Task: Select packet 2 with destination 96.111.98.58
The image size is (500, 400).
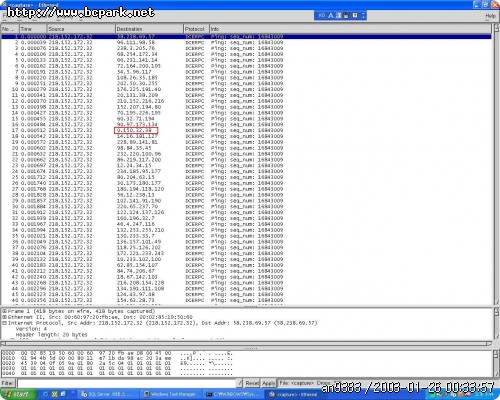Action: [246, 42]
